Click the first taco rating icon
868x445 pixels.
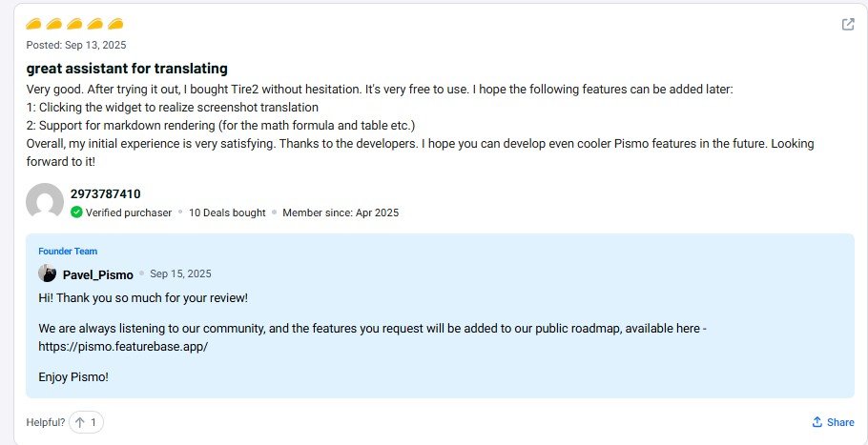pyautogui.click(x=33, y=24)
